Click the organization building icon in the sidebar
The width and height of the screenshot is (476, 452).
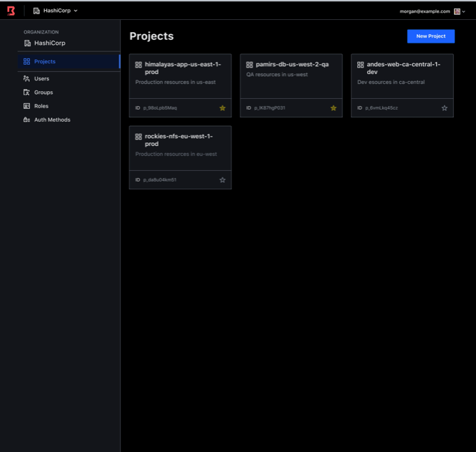[27, 43]
